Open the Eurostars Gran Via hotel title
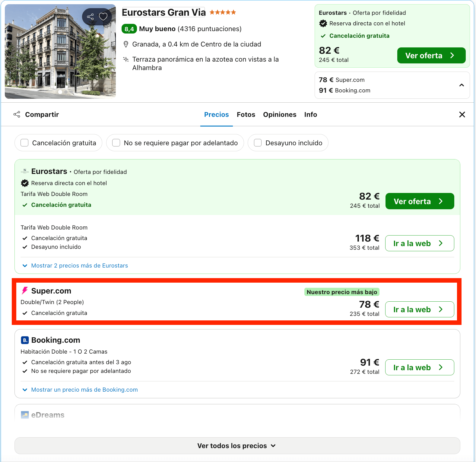This screenshot has height=462, width=476. (163, 12)
